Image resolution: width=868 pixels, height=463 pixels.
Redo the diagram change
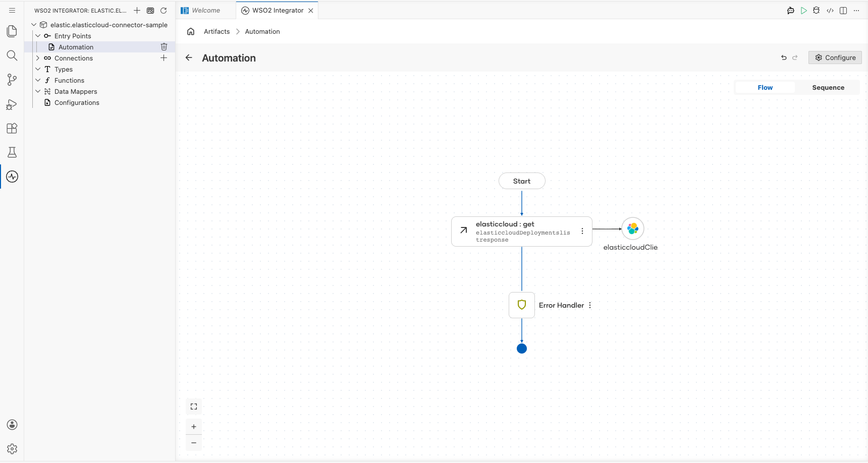[795, 57]
